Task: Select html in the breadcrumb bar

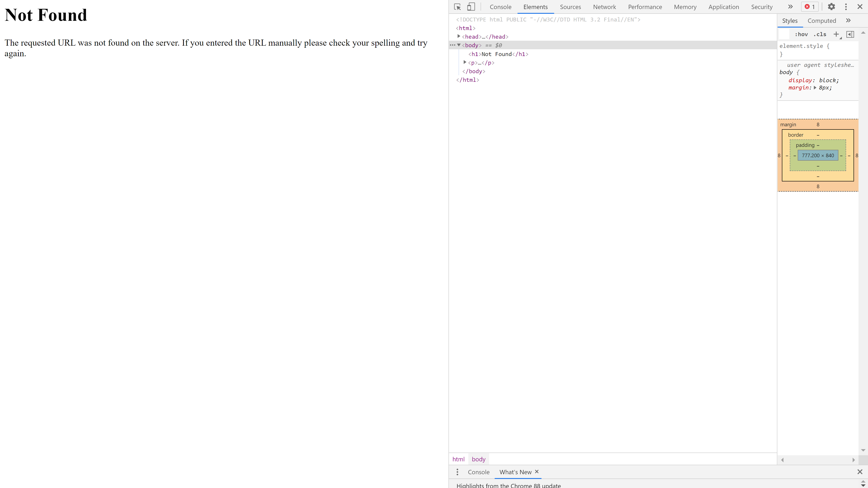Action: (458, 459)
